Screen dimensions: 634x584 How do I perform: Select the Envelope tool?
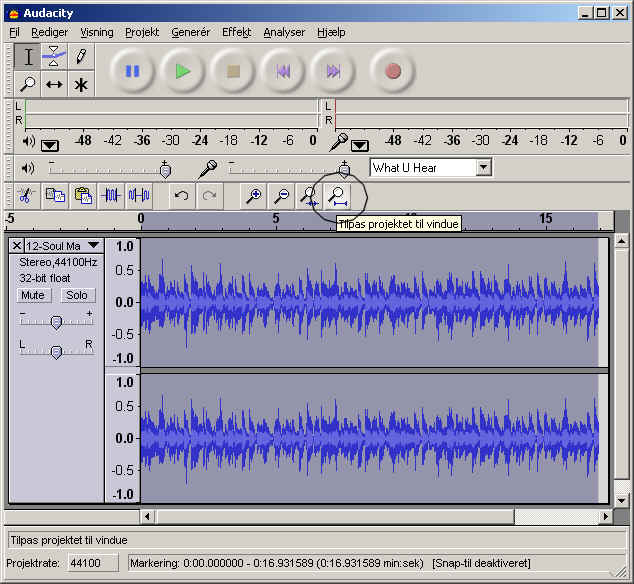click(55, 58)
